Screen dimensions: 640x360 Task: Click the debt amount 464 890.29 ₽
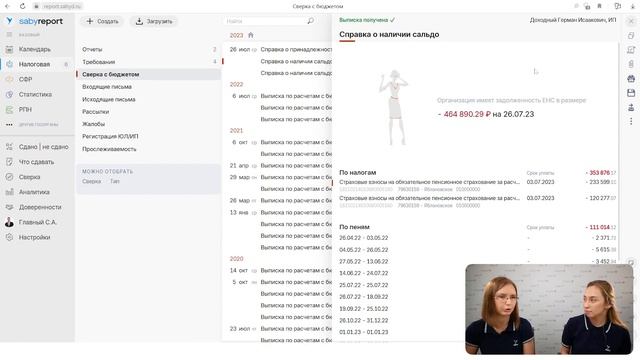(464, 115)
